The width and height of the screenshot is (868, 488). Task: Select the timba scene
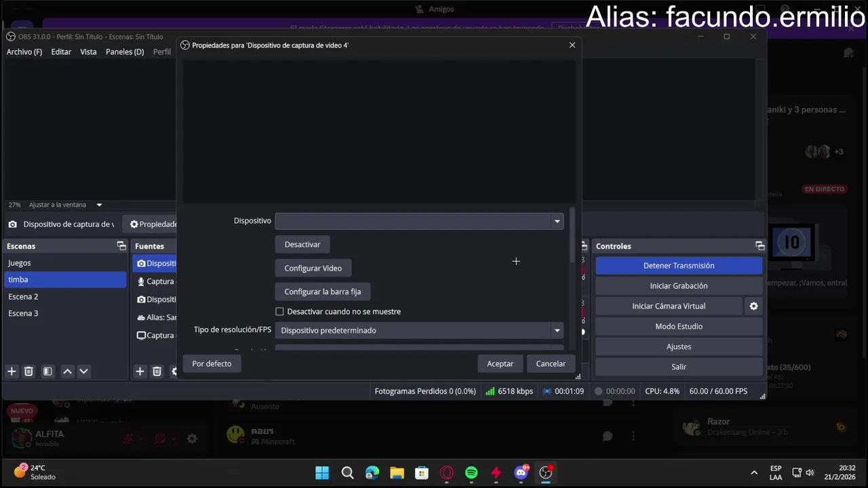(66, 280)
